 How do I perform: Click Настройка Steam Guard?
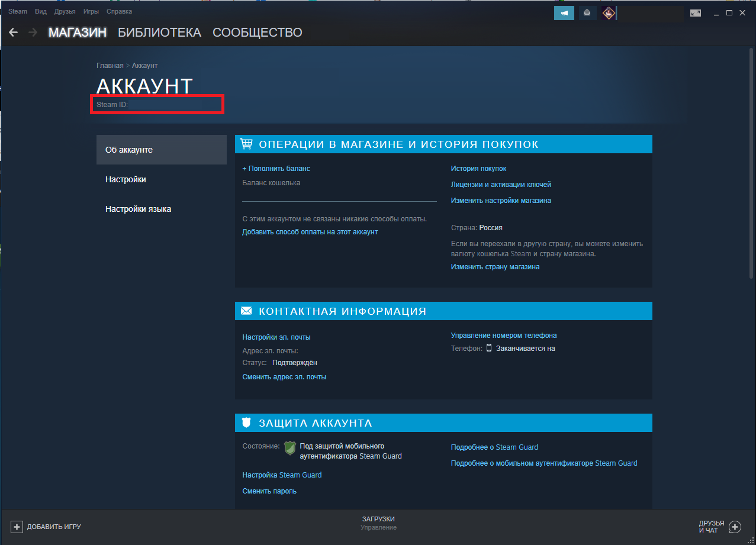(x=282, y=475)
